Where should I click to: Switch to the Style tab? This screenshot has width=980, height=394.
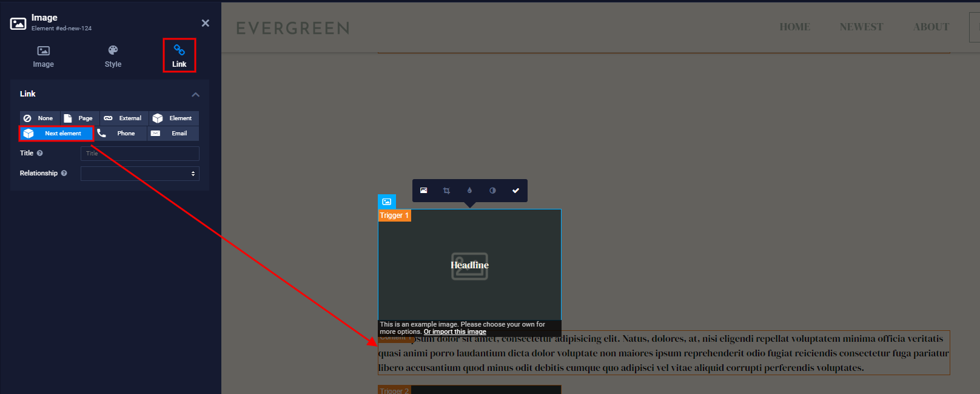113,56
